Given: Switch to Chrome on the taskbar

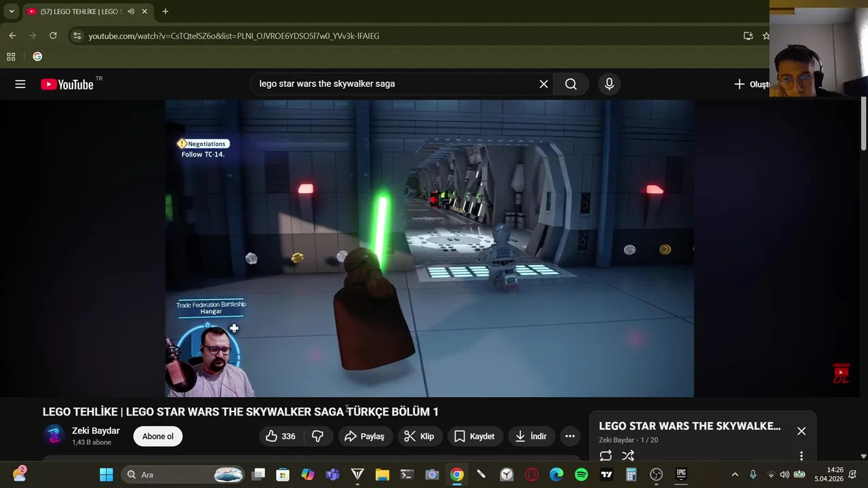Looking at the screenshot, I should (x=456, y=474).
